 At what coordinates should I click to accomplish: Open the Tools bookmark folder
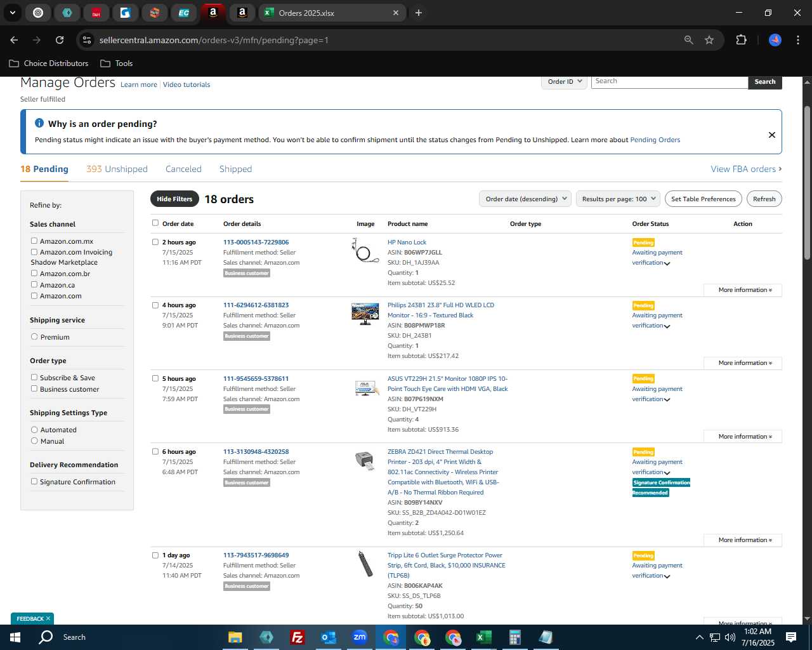click(117, 63)
